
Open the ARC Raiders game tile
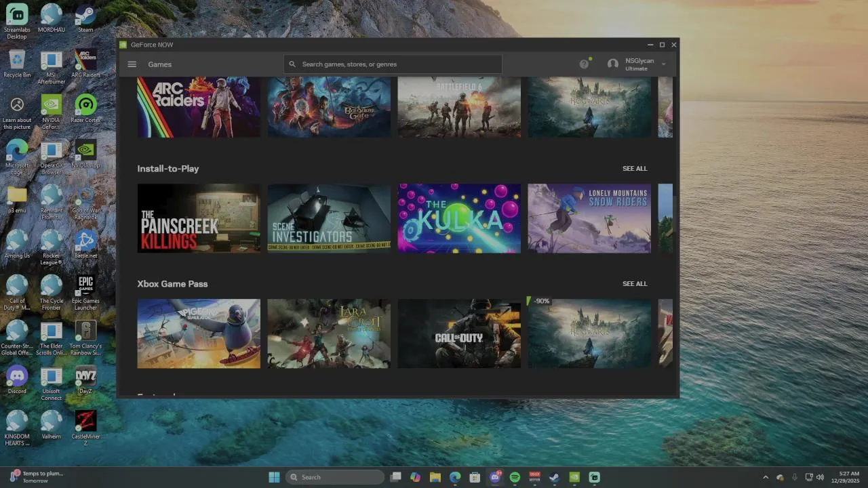tap(199, 107)
